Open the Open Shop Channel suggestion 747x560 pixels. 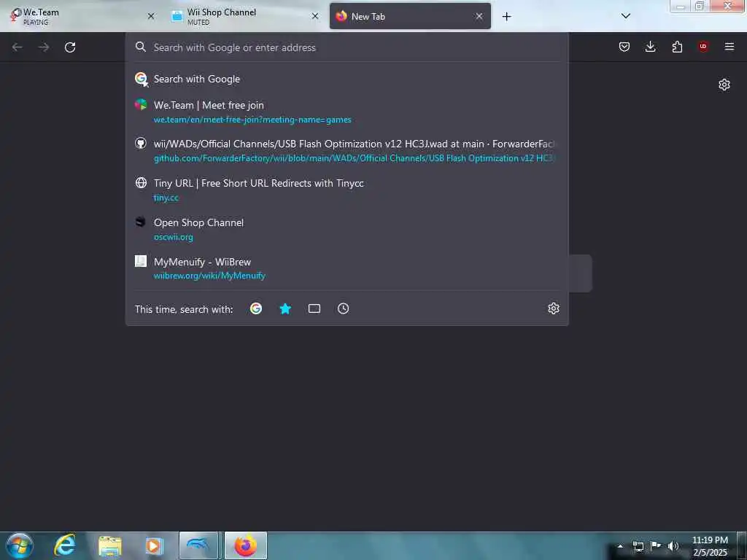coord(347,229)
